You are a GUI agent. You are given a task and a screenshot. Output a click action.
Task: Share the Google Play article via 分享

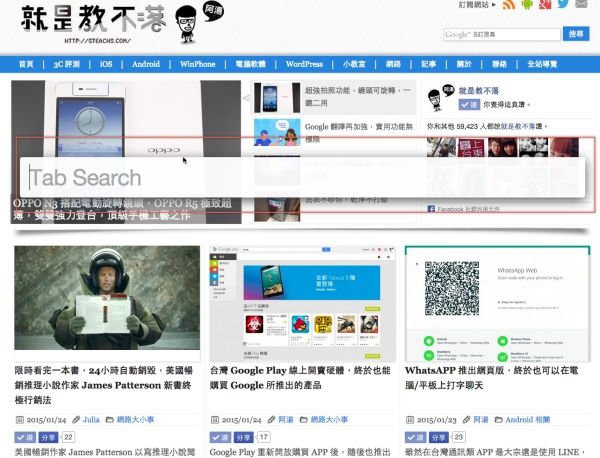coord(243,437)
